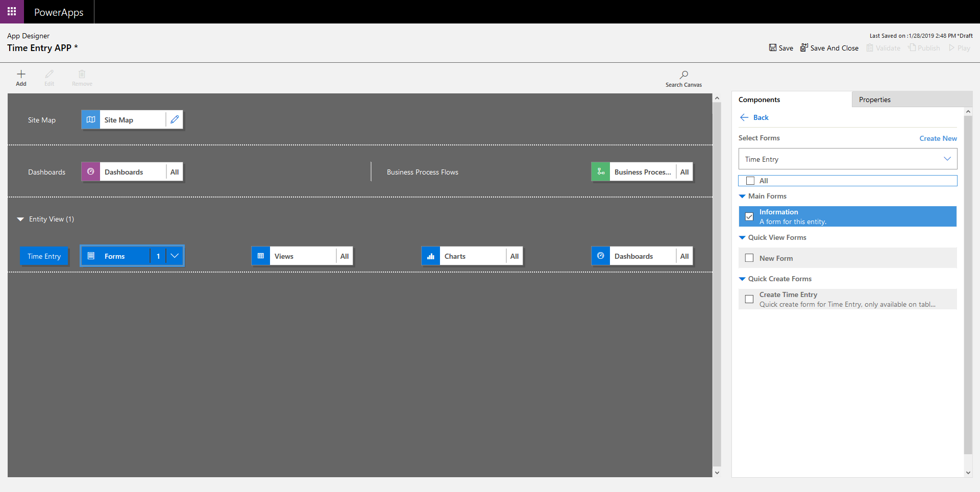Open Search Canvas magnifier icon
980x492 pixels.
[684, 75]
